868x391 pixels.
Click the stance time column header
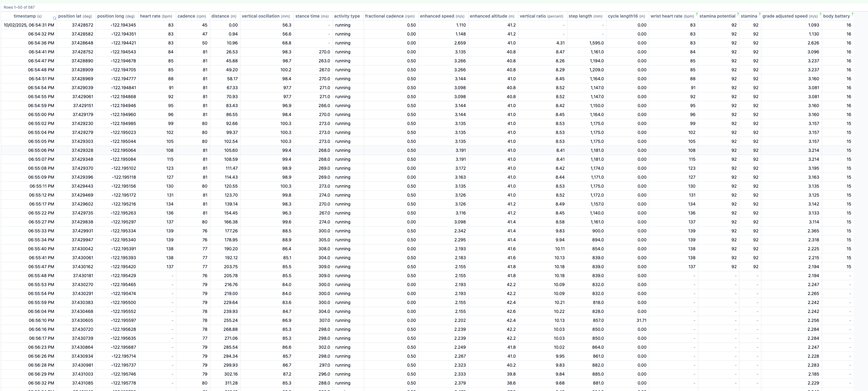(x=312, y=16)
